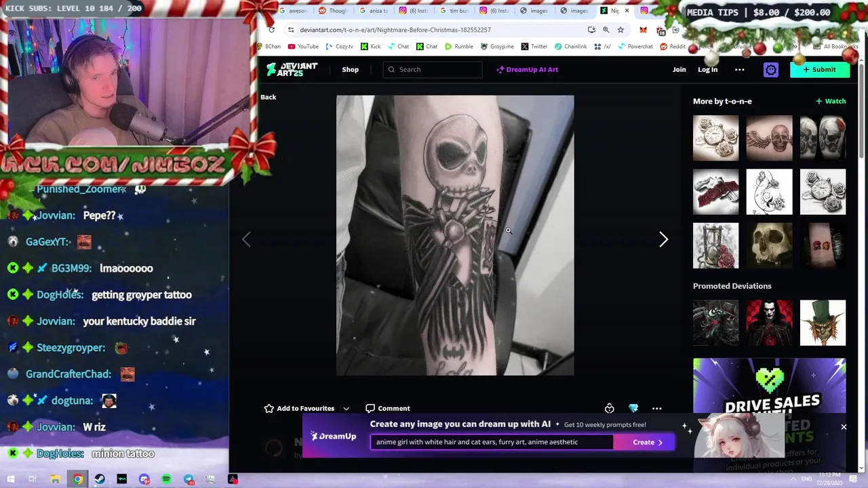Viewport: 868px width, 488px height.
Task: Bookmark this page with the star icon
Action: (620, 30)
